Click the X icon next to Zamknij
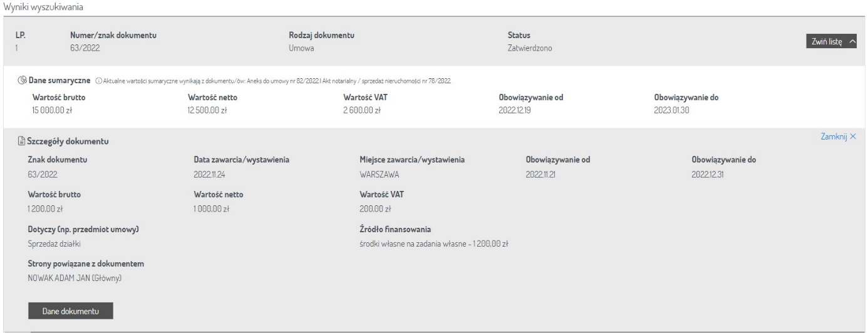 coord(852,136)
